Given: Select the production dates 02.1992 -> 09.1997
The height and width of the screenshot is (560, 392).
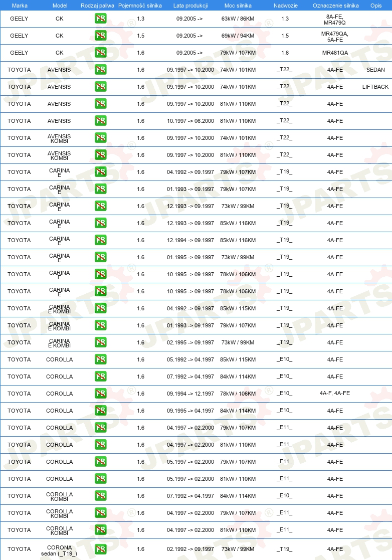Looking at the screenshot, I should (190, 549).
